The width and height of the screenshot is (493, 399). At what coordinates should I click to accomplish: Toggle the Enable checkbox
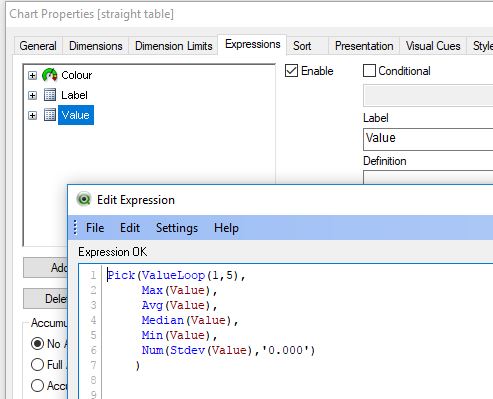point(291,71)
